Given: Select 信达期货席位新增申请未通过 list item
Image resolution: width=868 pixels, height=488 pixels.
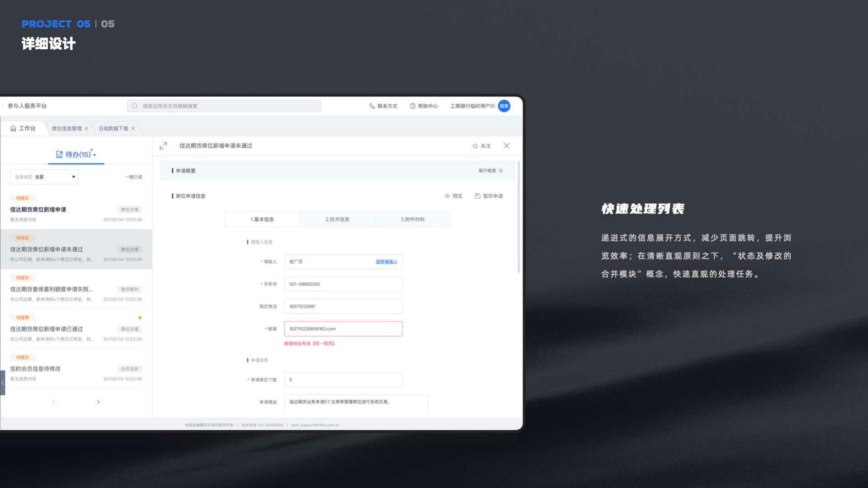Looking at the screenshot, I should click(76, 249).
